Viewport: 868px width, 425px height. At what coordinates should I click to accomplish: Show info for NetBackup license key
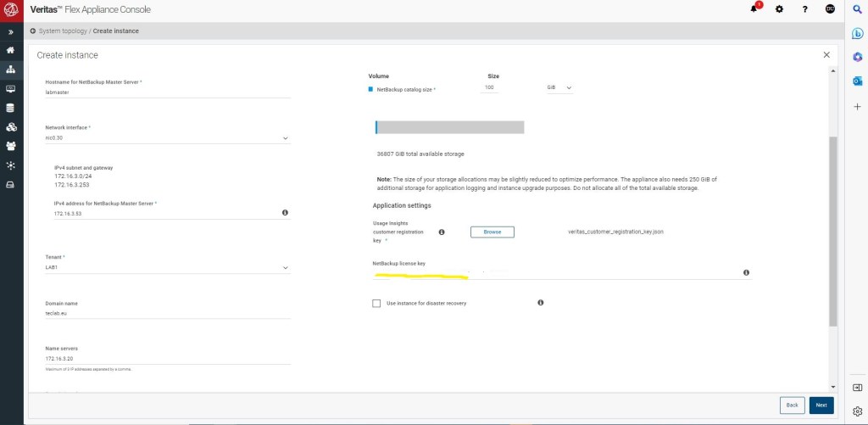coord(746,272)
